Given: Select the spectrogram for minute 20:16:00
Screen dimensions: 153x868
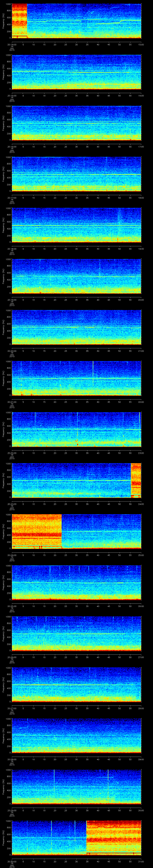Looking at the screenshot, I should coord(76,123).
